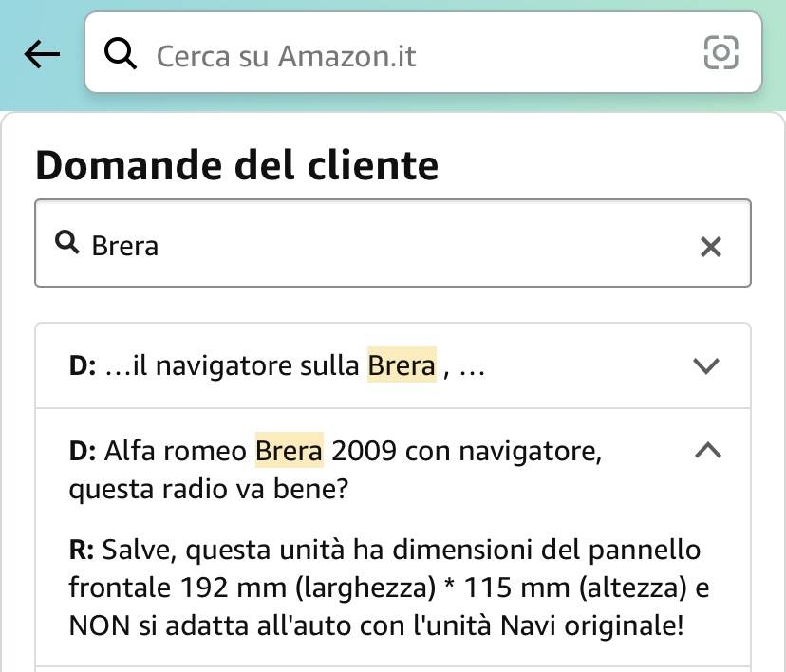This screenshot has width=786, height=672.
Task: Go back using the left arrow
Action: coord(42,54)
